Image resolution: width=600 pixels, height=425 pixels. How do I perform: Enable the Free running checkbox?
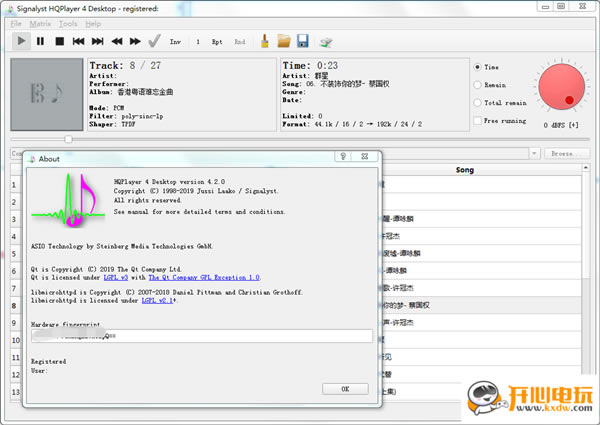pyautogui.click(x=477, y=121)
